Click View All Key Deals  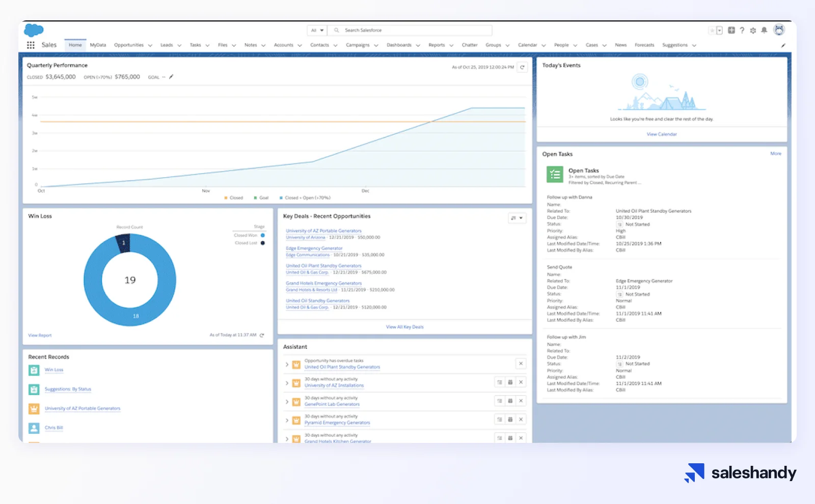click(x=405, y=327)
